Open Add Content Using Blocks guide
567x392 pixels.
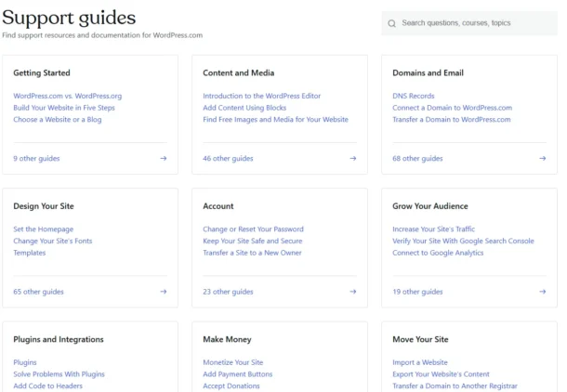coord(244,108)
